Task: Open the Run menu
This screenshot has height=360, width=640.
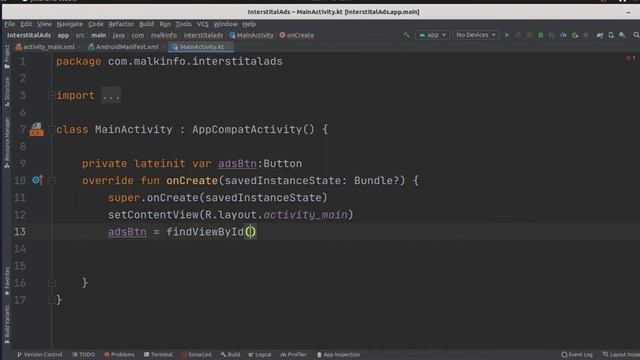Action: [x=165, y=24]
